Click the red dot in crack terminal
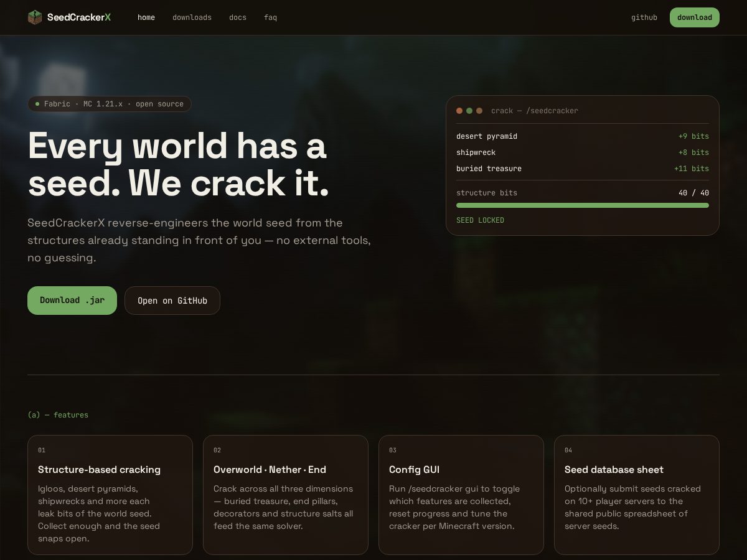Image resolution: width=747 pixels, height=560 pixels. 459,111
